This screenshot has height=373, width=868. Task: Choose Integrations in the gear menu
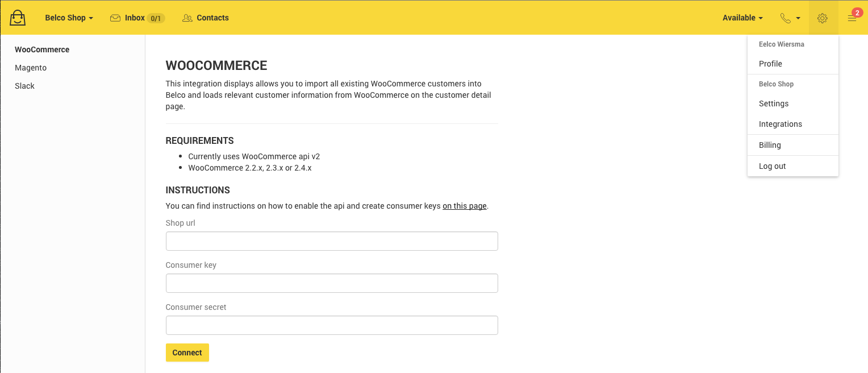[793, 124]
